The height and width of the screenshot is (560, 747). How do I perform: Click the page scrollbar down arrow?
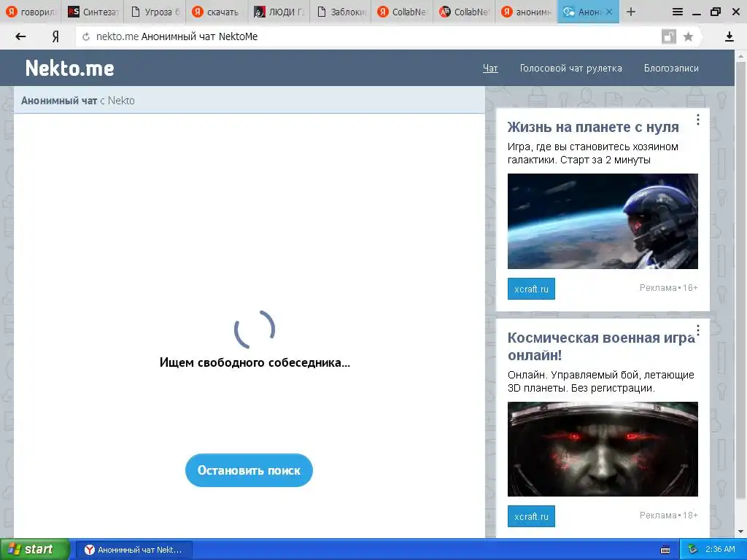(x=740, y=532)
